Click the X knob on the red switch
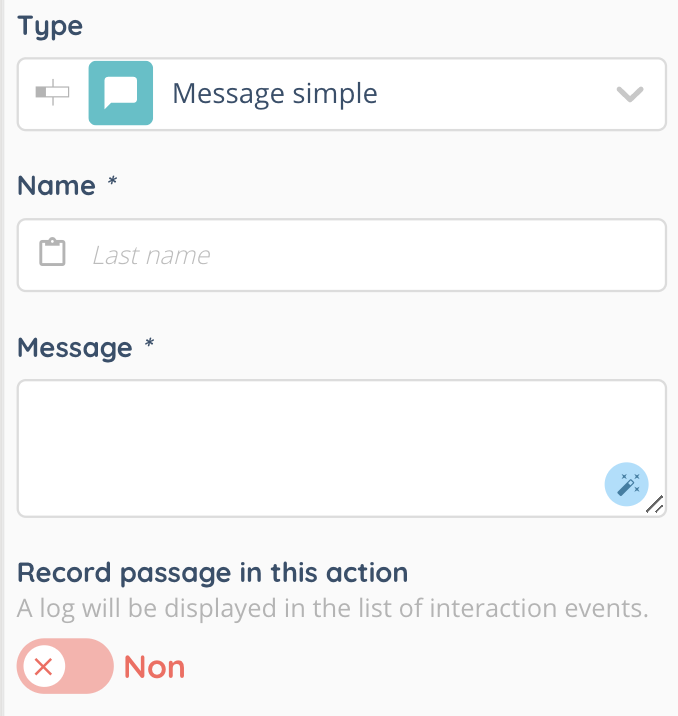Screen dimensions: 678x716 tap(43, 666)
